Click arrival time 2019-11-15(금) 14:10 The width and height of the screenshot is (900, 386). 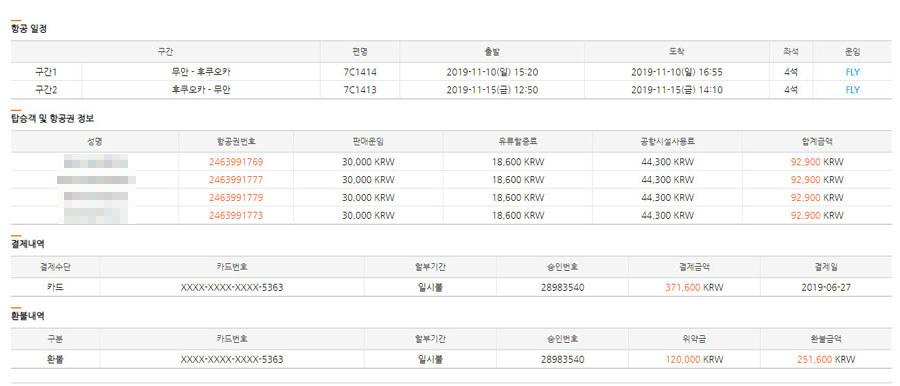point(677,90)
